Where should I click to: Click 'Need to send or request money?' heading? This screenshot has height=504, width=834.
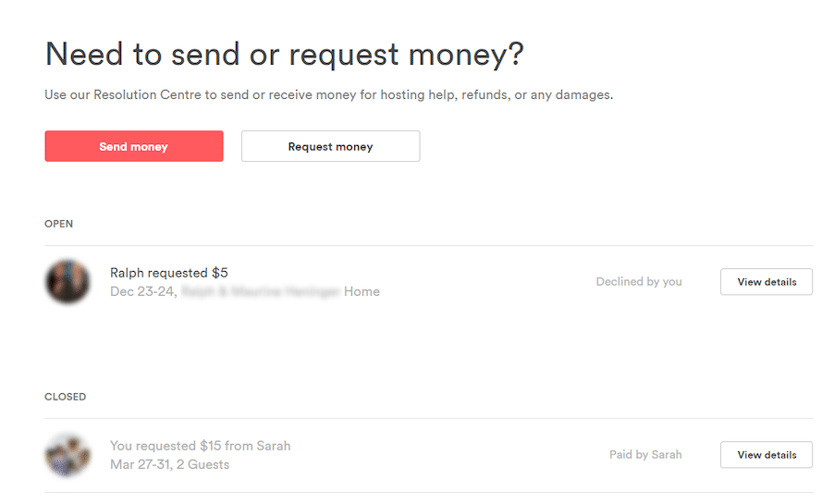click(285, 55)
